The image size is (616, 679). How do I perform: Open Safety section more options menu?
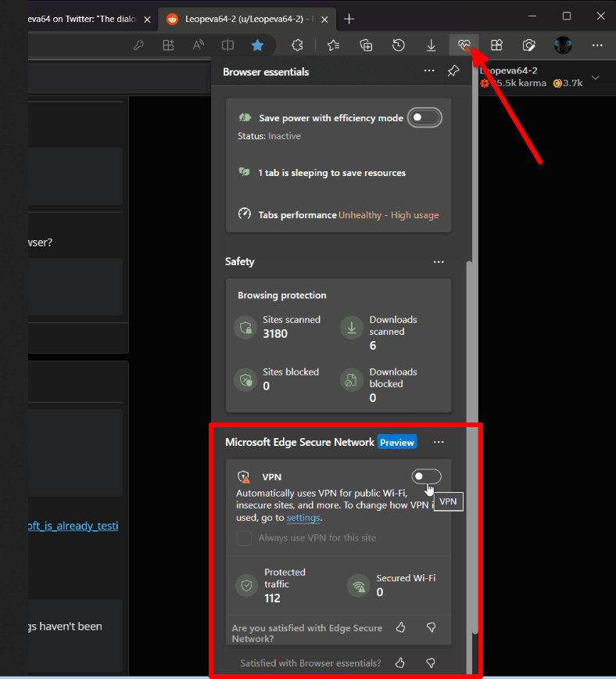pyautogui.click(x=439, y=262)
